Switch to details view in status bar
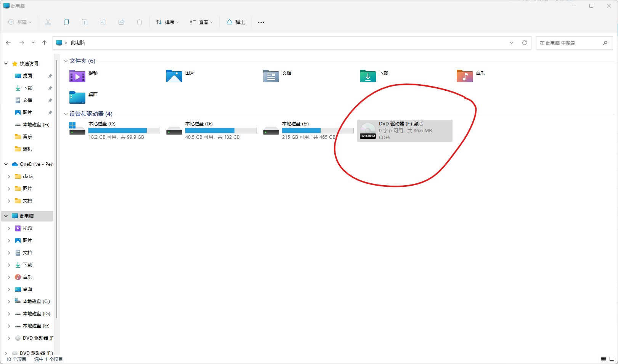This screenshot has height=364, width=618. coord(604,359)
